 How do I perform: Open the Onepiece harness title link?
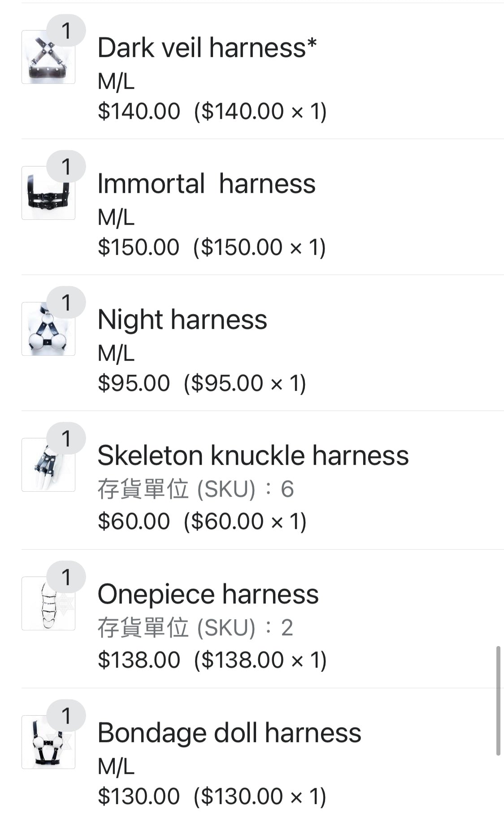click(208, 594)
